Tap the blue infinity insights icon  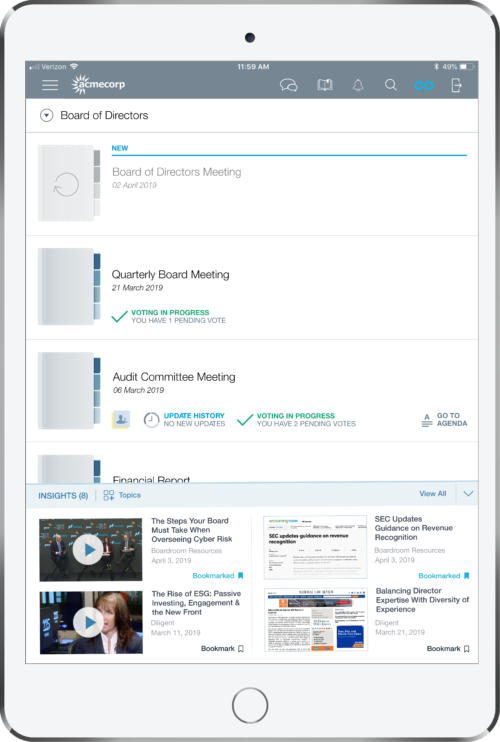[x=424, y=86]
